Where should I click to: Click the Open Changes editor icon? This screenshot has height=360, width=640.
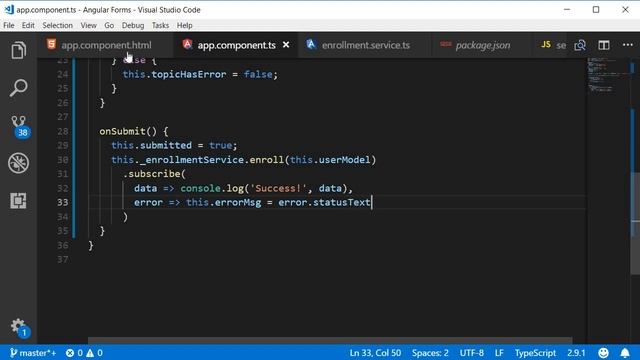580,45
